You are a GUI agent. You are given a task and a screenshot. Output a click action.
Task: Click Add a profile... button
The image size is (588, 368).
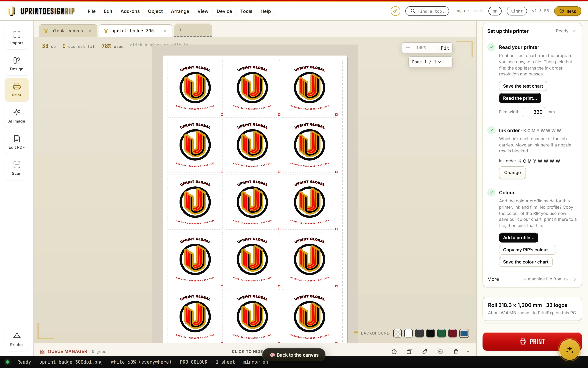tap(519, 238)
